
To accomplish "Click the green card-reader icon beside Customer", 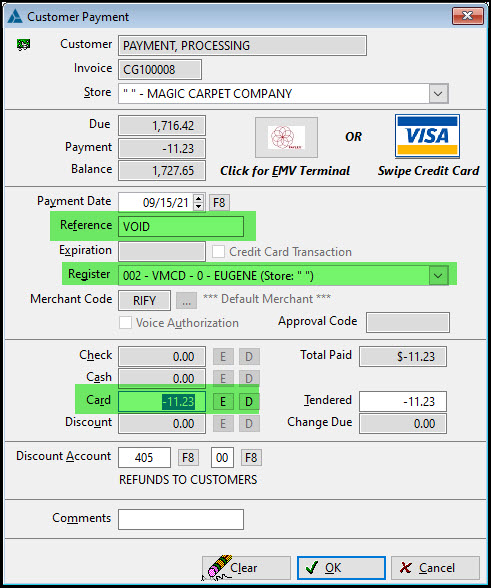I will 23,45.
